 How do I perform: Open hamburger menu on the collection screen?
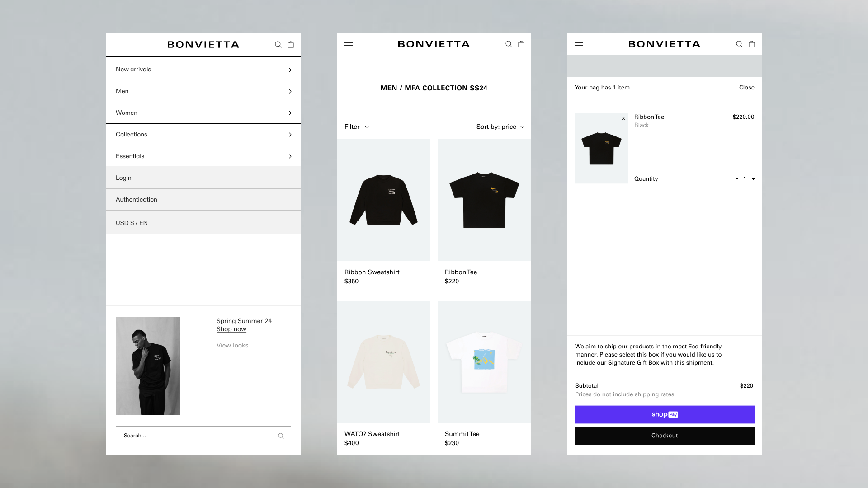[349, 44]
